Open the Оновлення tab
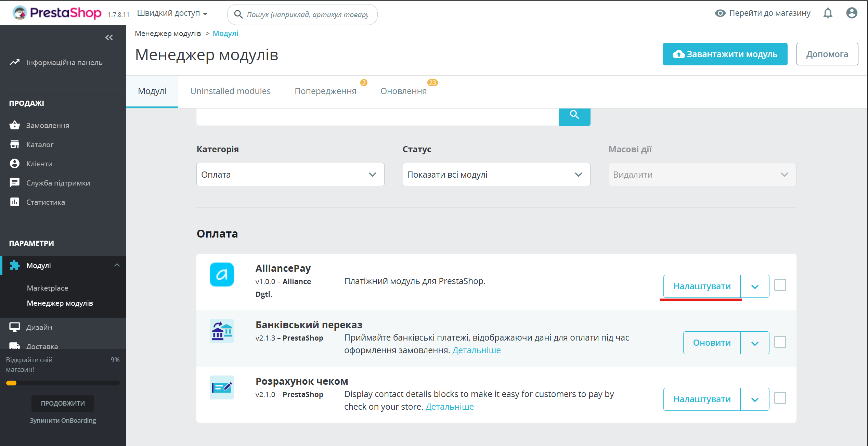The height and width of the screenshot is (446, 868). coord(403,91)
